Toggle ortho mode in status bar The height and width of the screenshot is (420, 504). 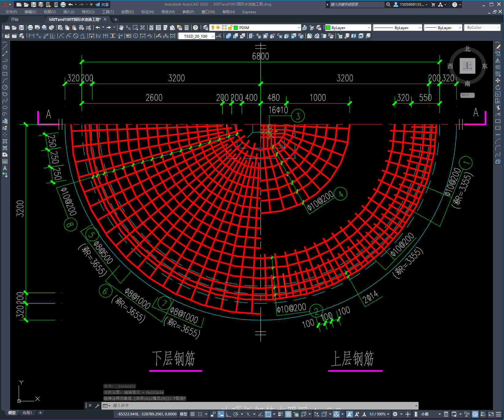click(x=228, y=414)
